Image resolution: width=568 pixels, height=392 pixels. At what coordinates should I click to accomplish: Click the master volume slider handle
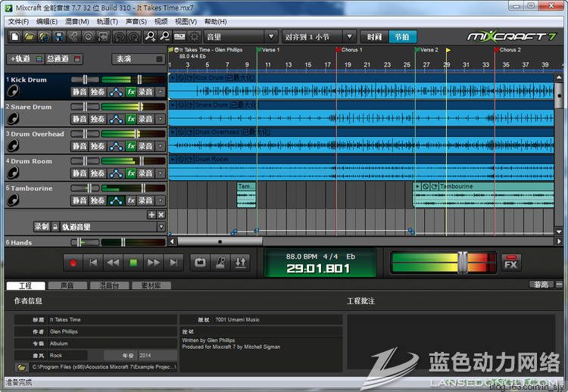coord(461,262)
